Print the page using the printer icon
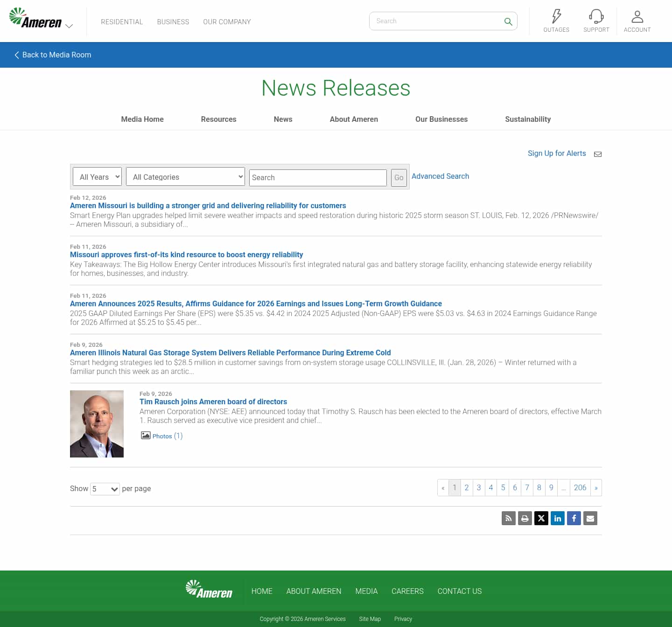This screenshot has height=627, width=672. point(525,518)
